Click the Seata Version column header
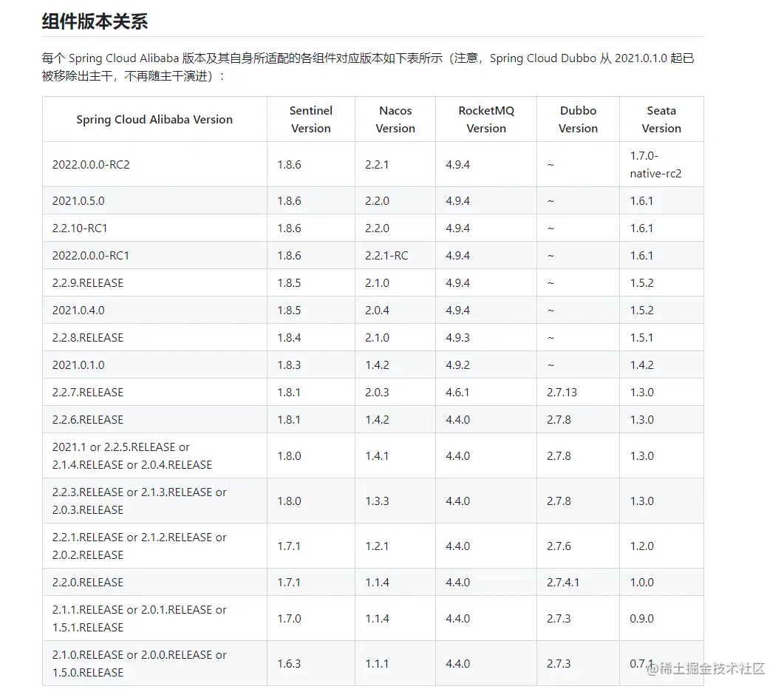The height and width of the screenshot is (695, 784). [x=661, y=119]
